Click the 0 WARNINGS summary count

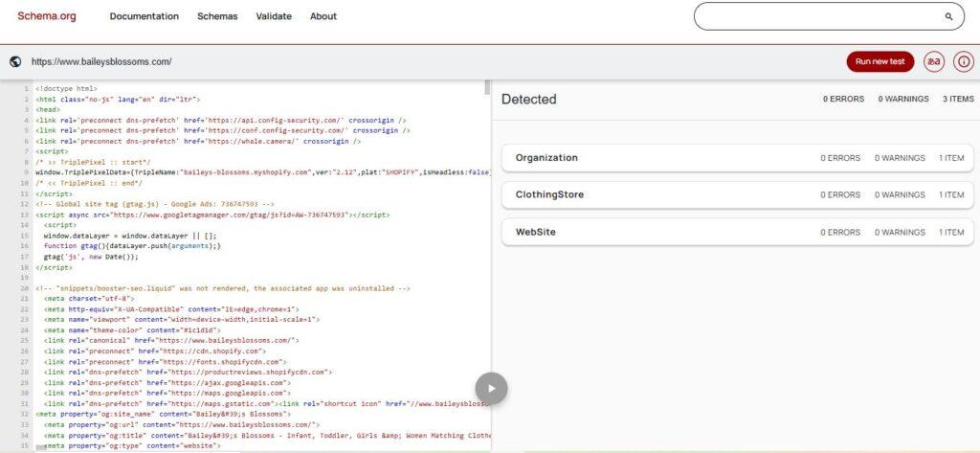coord(903,99)
